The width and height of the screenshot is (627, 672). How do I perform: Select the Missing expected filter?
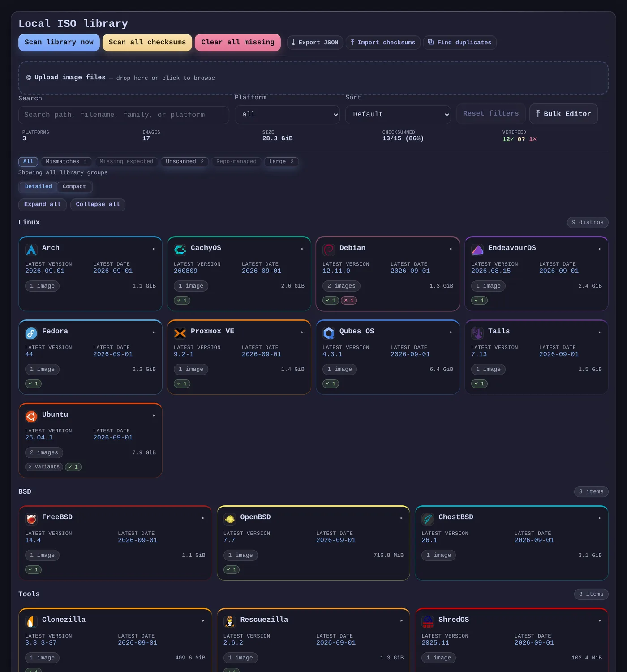[126, 162]
